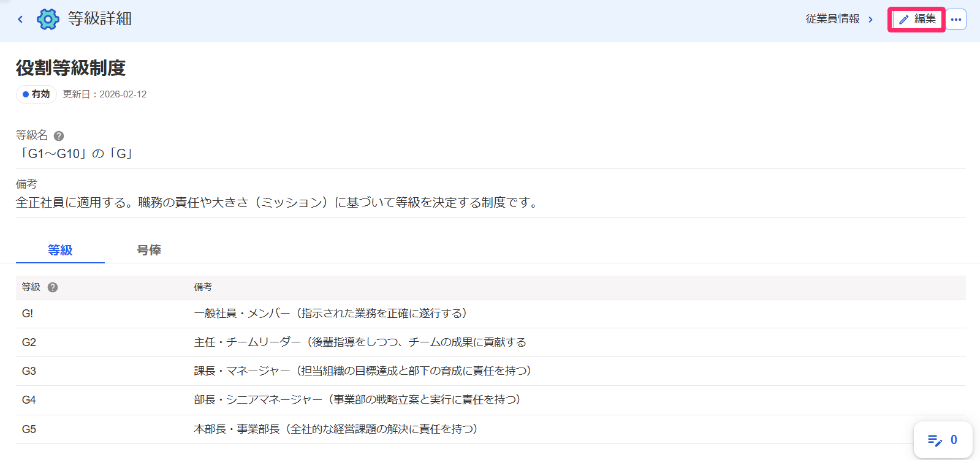
Task: Go back using the left chevron arrow
Action: point(20,20)
